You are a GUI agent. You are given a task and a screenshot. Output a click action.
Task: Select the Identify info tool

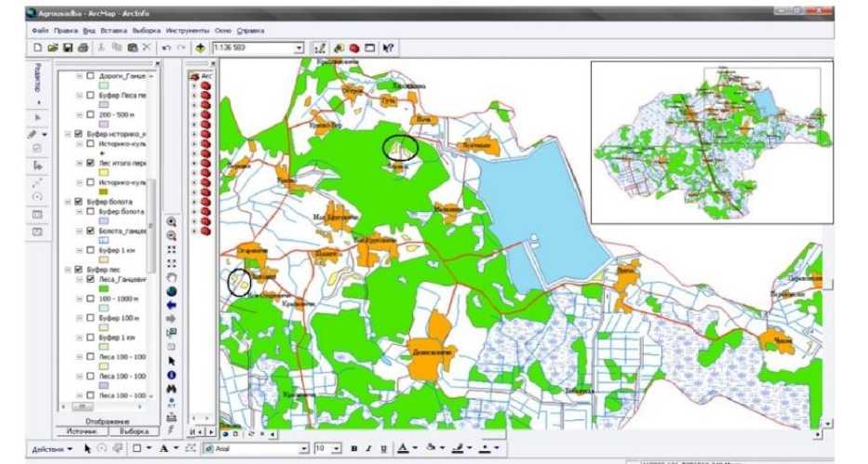[x=171, y=375]
